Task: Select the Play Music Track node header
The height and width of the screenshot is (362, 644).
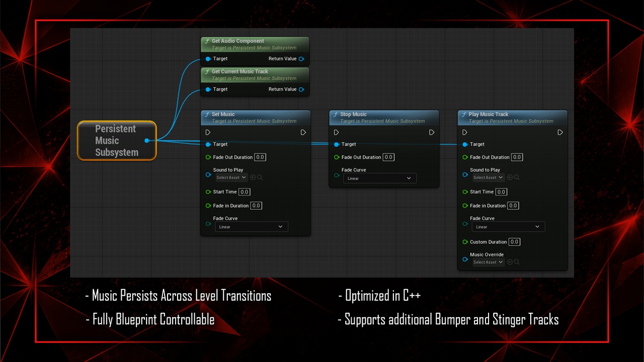Action: pos(512,118)
